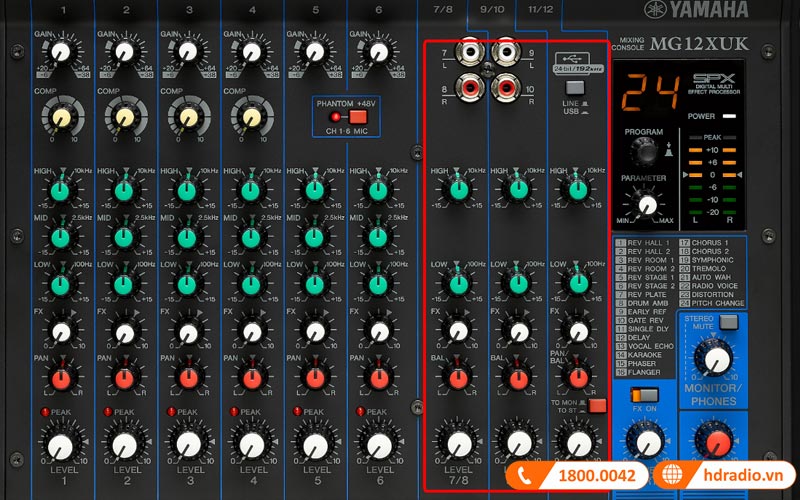Click the REV HALL 1 program entry
The width and height of the screenshot is (800, 500).
643,243
